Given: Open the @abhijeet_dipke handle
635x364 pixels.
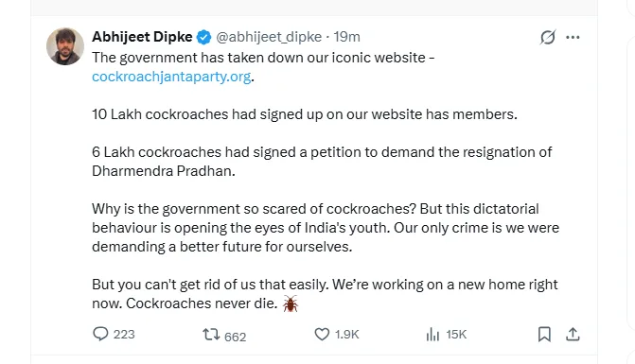Looking at the screenshot, I should pyautogui.click(x=269, y=37).
